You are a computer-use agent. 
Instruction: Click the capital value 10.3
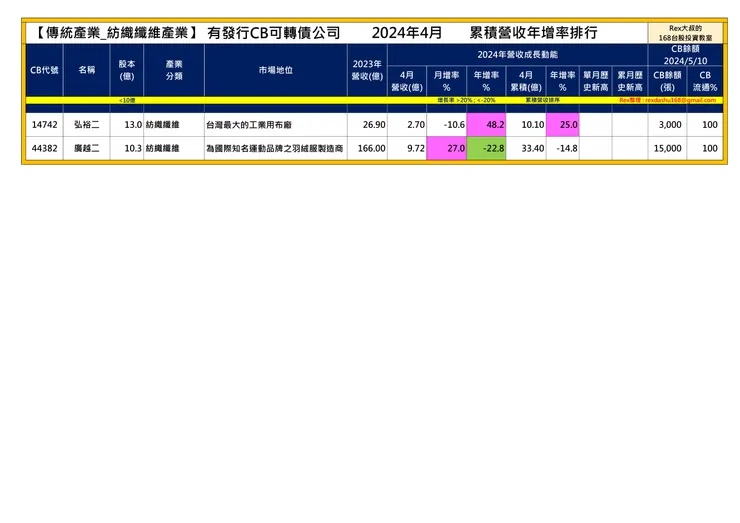[x=133, y=148]
